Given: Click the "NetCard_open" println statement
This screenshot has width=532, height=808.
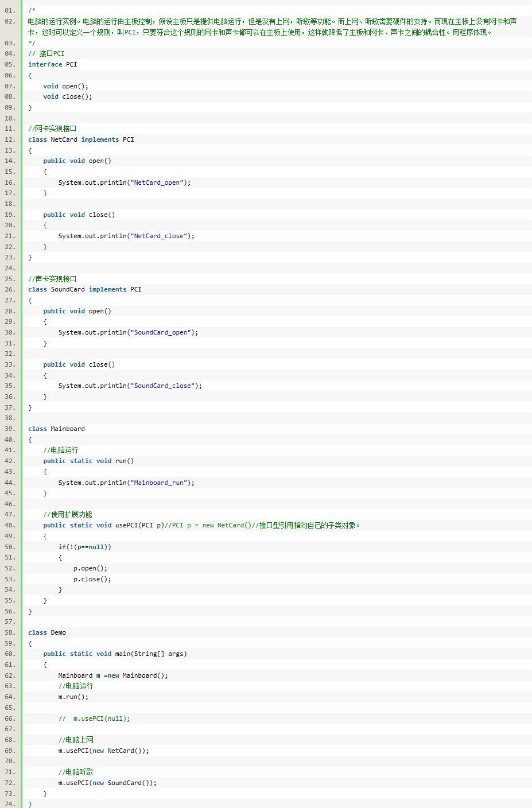Looking at the screenshot, I should pos(125,182).
